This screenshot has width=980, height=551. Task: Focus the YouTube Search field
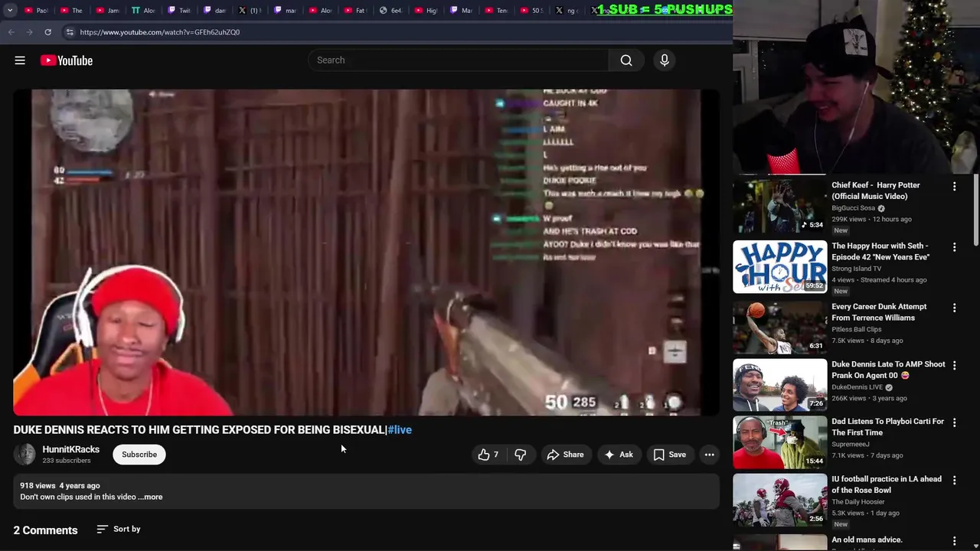point(459,60)
